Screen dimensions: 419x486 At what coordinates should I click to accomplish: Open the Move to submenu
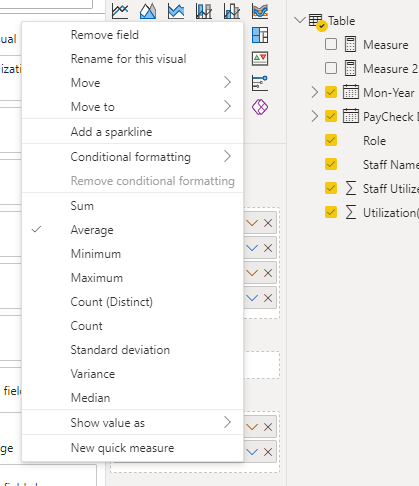tap(133, 107)
